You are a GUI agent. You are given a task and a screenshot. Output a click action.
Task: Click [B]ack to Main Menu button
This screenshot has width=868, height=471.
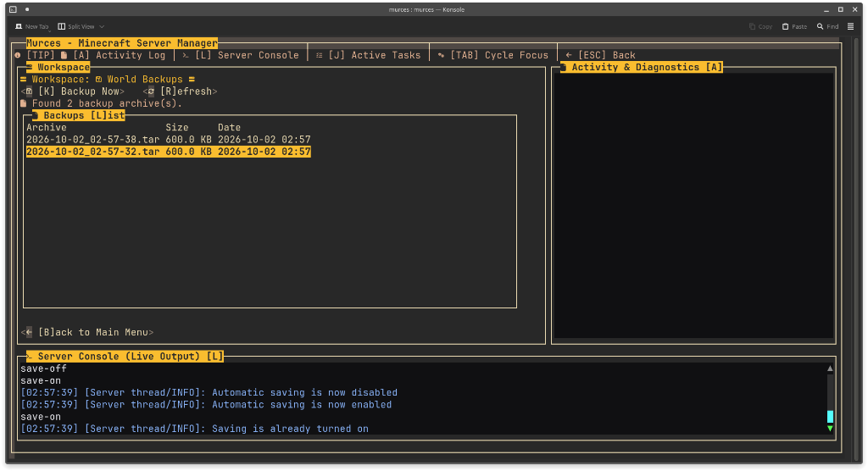(87, 332)
